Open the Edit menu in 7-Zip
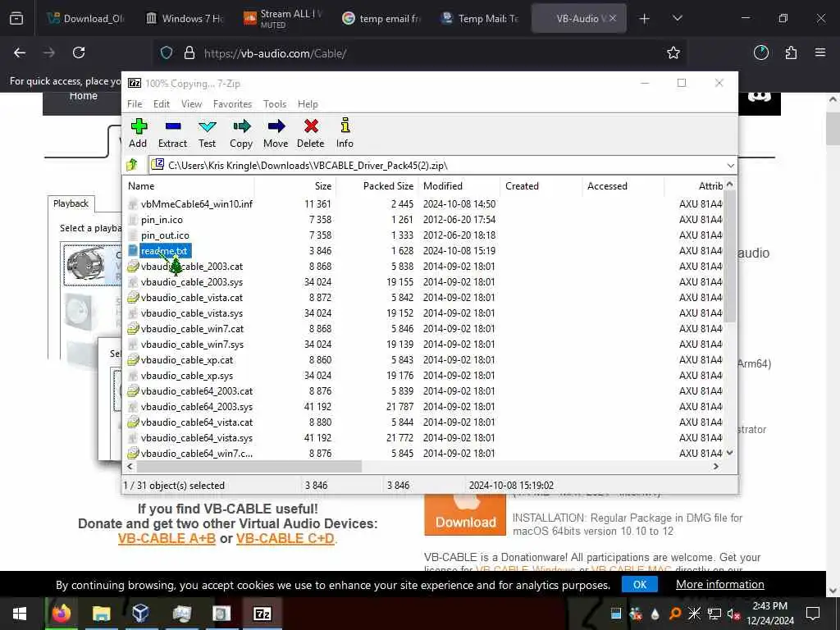Image resolution: width=840 pixels, height=630 pixels. tap(162, 104)
